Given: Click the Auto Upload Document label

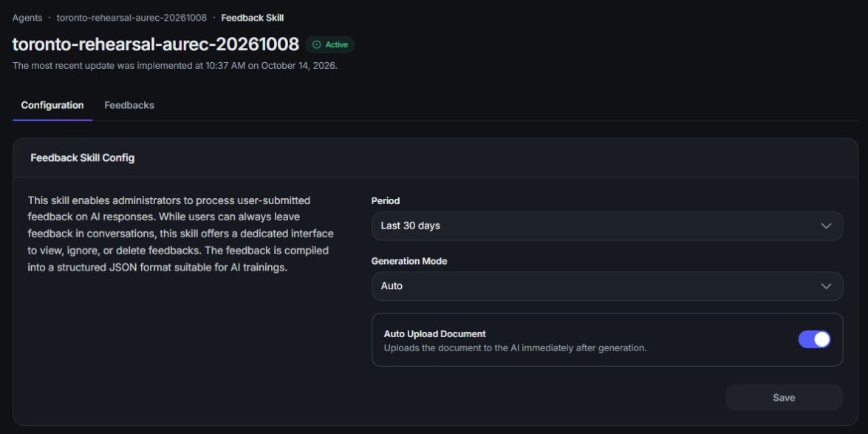Looking at the screenshot, I should 434,333.
